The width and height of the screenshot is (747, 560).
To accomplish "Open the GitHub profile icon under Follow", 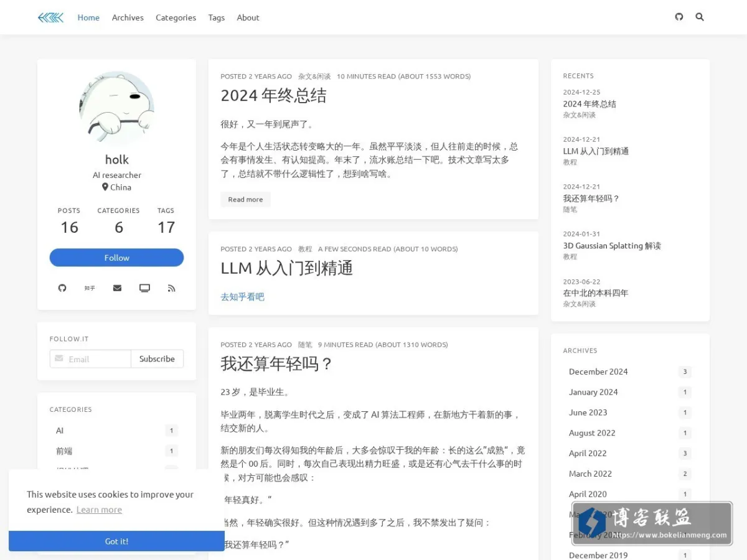I will click(62, 288).
